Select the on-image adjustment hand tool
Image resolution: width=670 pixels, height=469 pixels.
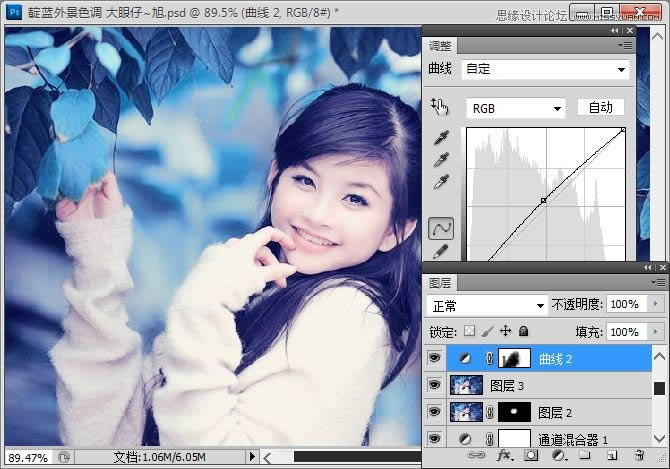(440, 106)
